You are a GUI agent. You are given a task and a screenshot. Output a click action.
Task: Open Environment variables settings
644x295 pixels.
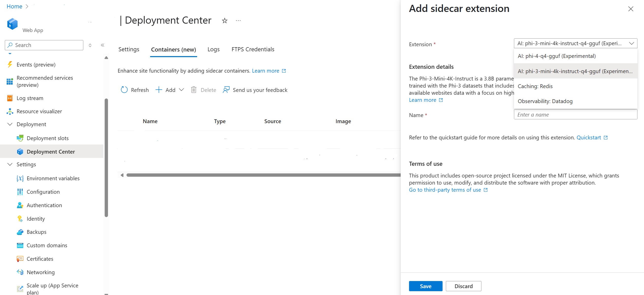click(53, 178)
